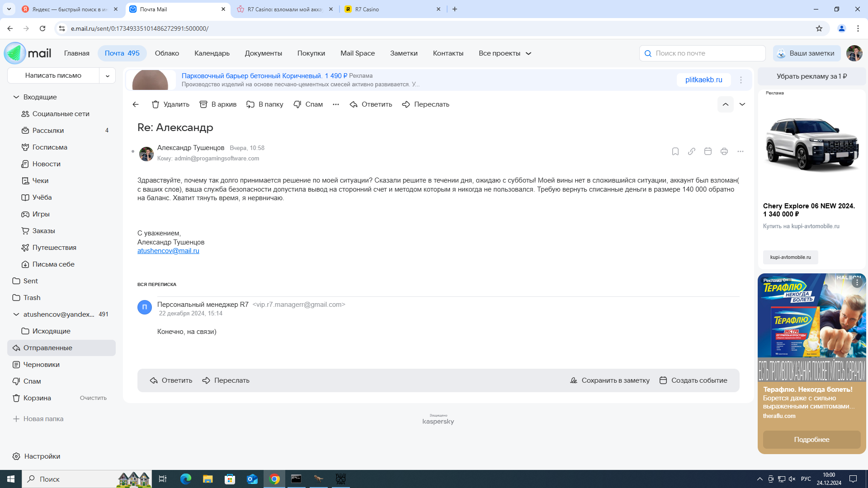Open Документы in the top menu
Image resolution: width=868 pixels, height=488 pixels.
[264, 53]
